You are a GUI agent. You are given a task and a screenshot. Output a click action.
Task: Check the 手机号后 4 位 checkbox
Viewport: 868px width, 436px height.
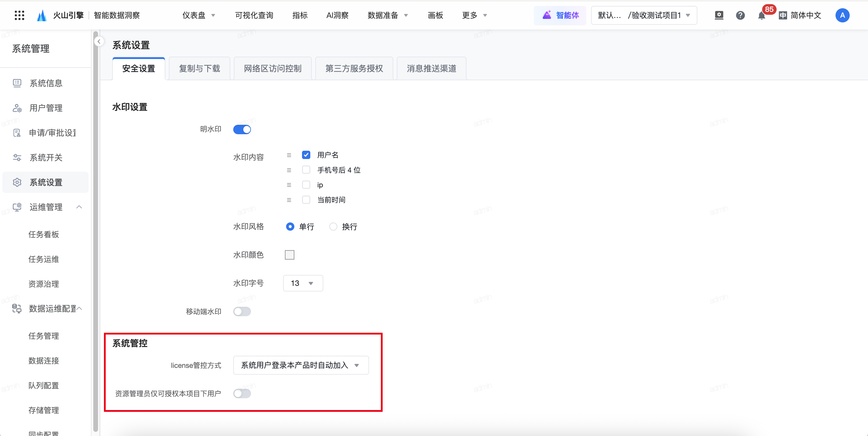[x=306, y=170]
